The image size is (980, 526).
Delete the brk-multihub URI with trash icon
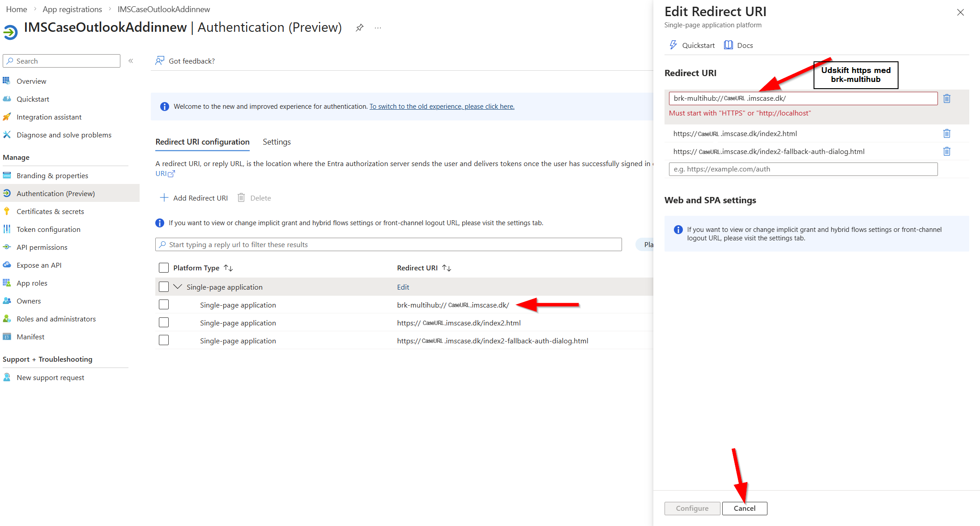947,98
